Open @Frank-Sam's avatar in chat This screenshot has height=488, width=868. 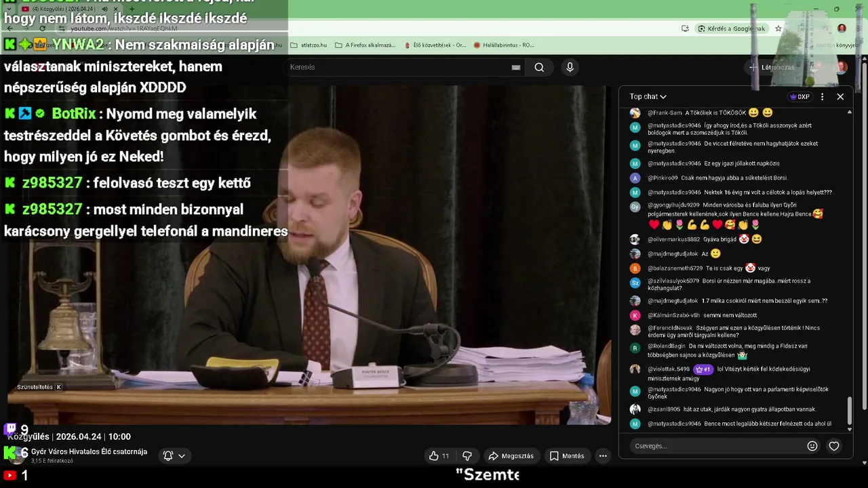pos(635,113)
